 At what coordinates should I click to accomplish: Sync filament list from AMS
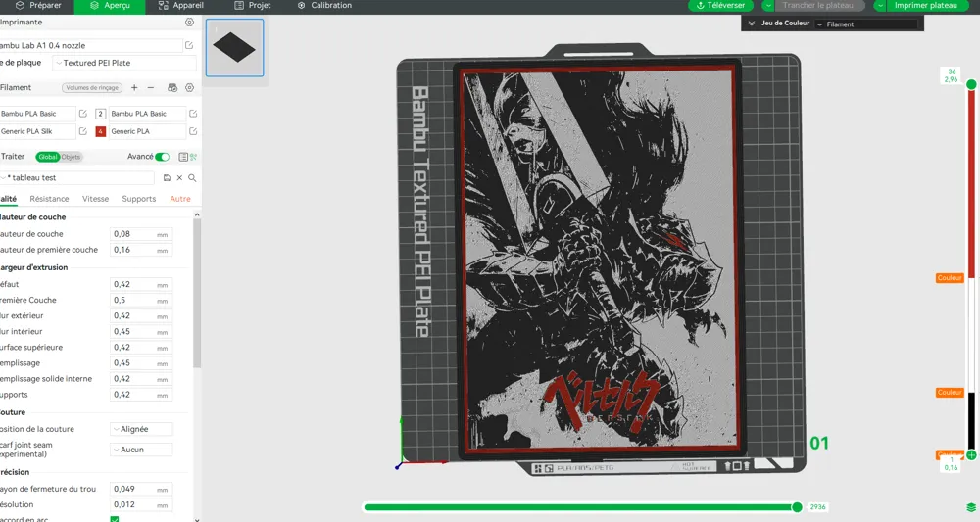172,88
